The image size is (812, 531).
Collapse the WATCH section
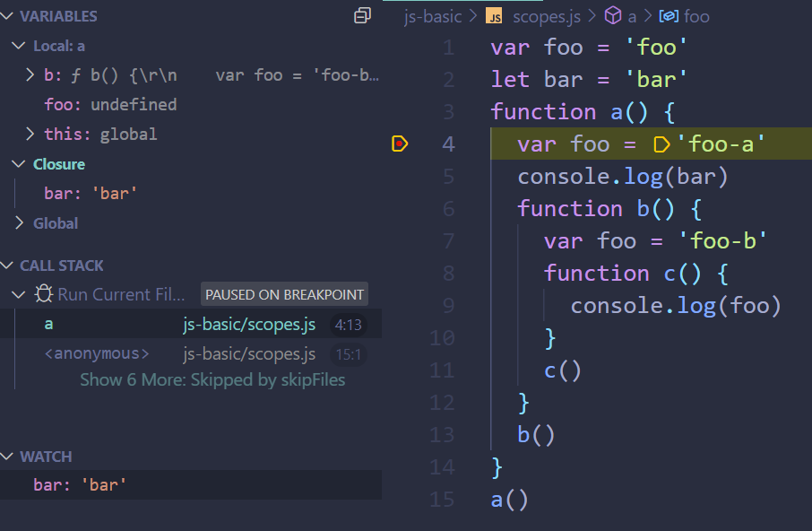[7, 457]
